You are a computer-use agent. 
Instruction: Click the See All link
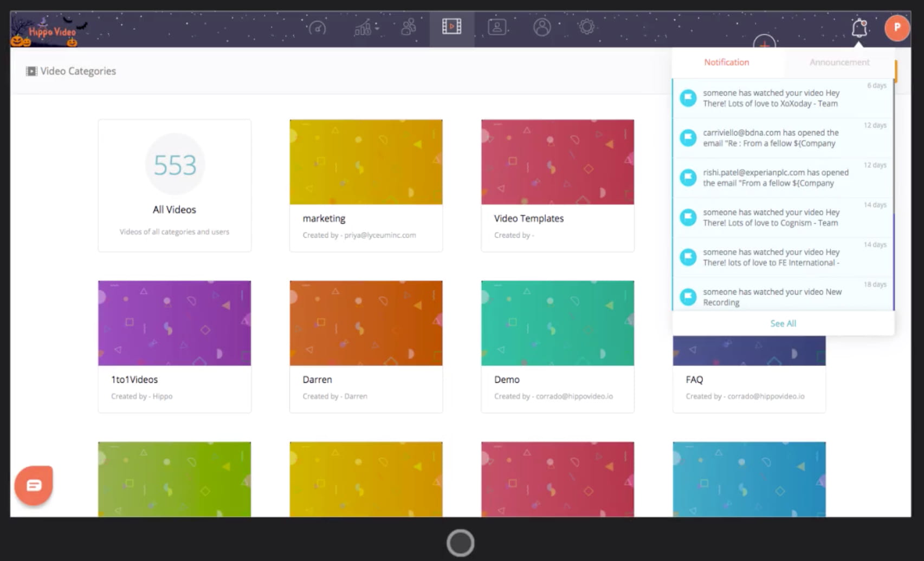(783, 323)
